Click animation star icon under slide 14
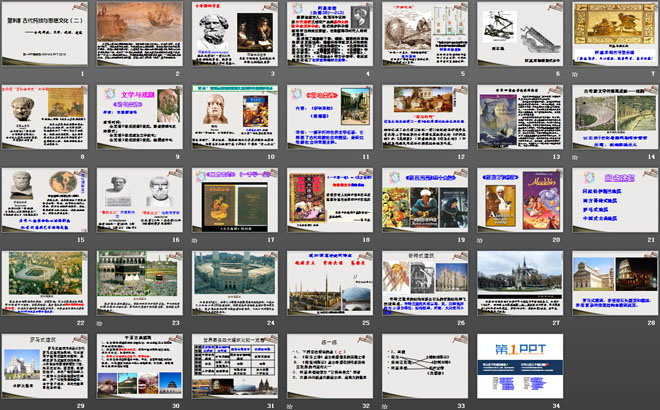 pyautogui.click(x=575, y=157)
